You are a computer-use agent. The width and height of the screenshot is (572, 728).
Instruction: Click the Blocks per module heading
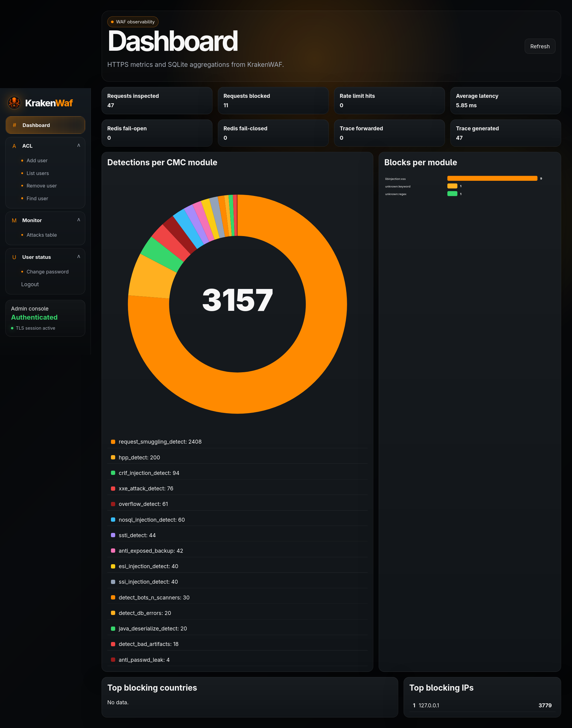(420, 162)
